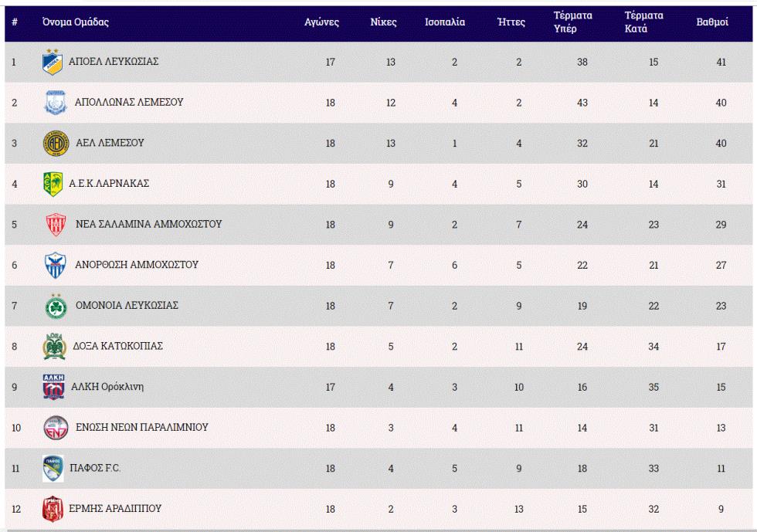
Task: Click the Ισοπαλία column header
Action: point(445,22)
